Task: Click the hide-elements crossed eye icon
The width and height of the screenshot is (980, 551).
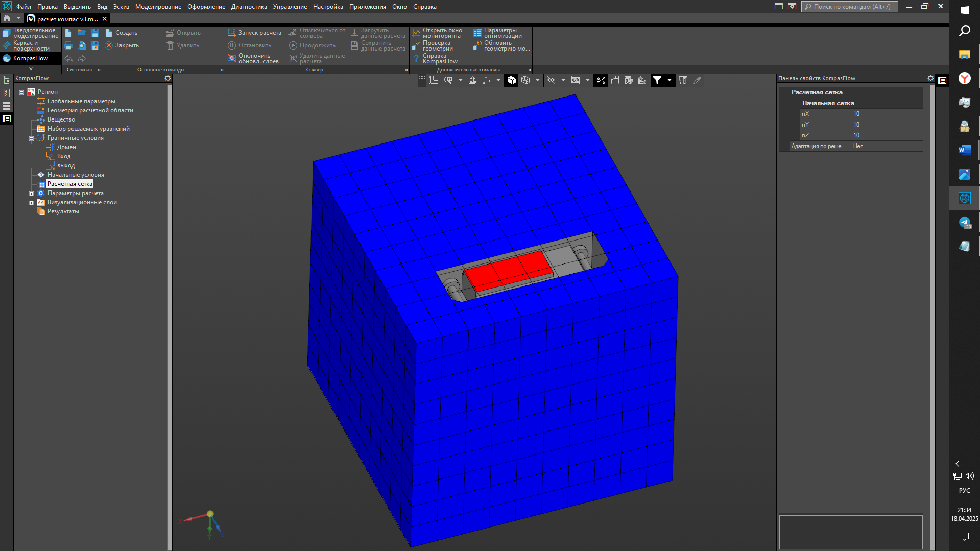Action: coord(551,80)
